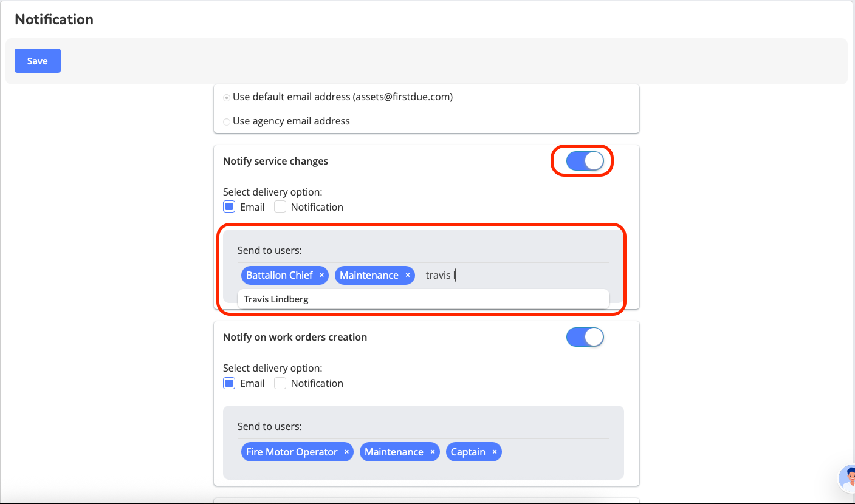Remove Maintenance tag from service changes recipients

coord(408,276)
